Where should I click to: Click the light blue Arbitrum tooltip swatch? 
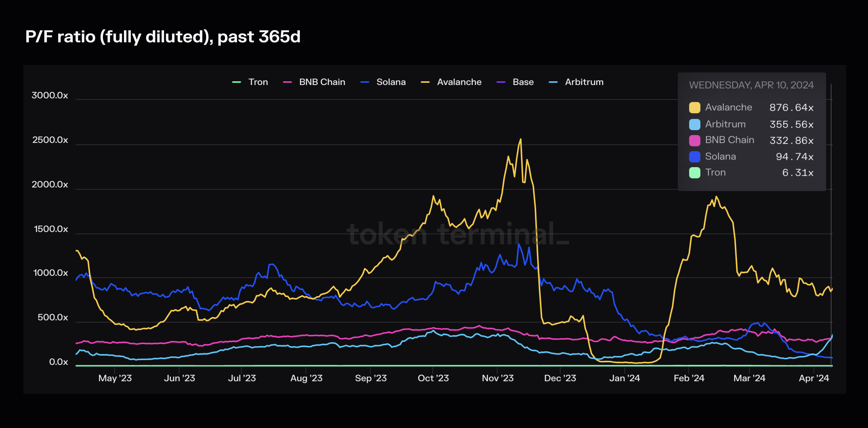tap(694, 125)
